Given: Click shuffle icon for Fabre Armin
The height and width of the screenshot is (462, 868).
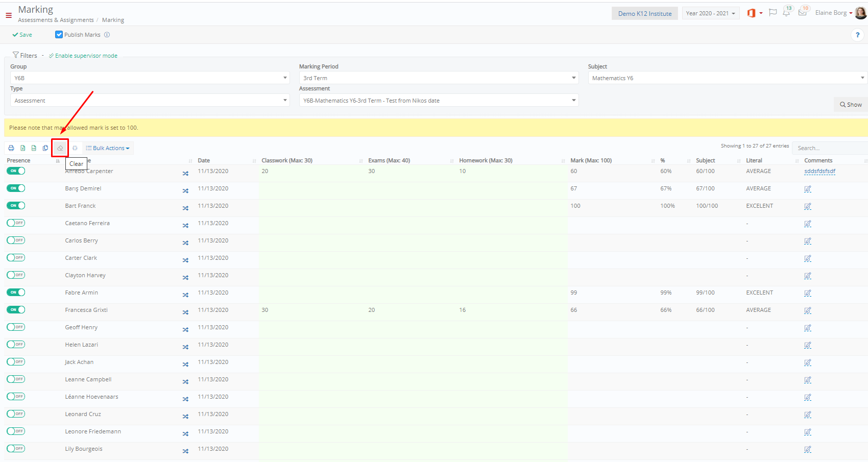Looking at the screenshot, I should pos(185,295).
